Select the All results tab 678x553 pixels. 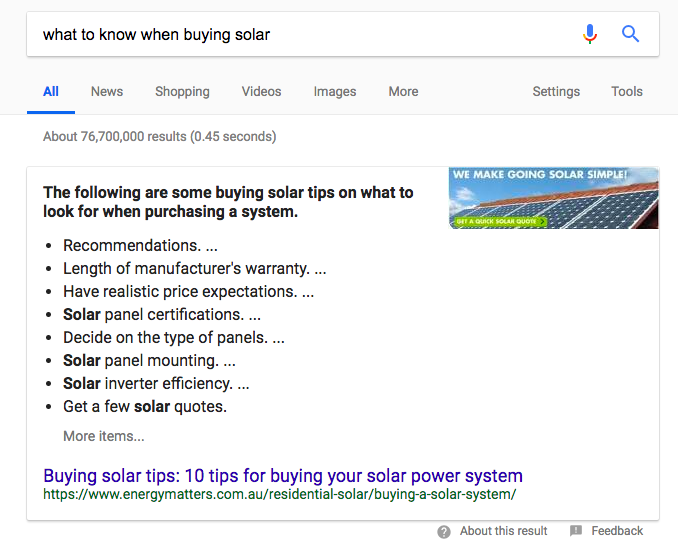51,91
